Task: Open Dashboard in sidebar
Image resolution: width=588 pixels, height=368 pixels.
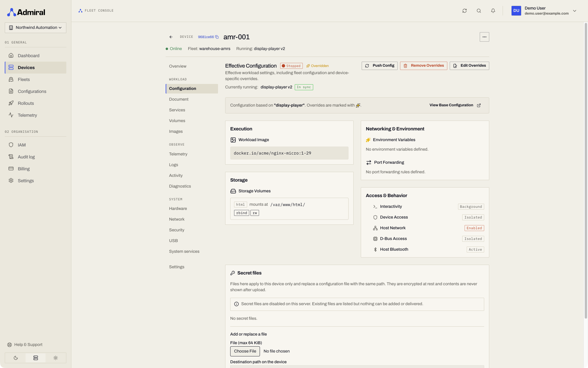Action: pos(36,56)
